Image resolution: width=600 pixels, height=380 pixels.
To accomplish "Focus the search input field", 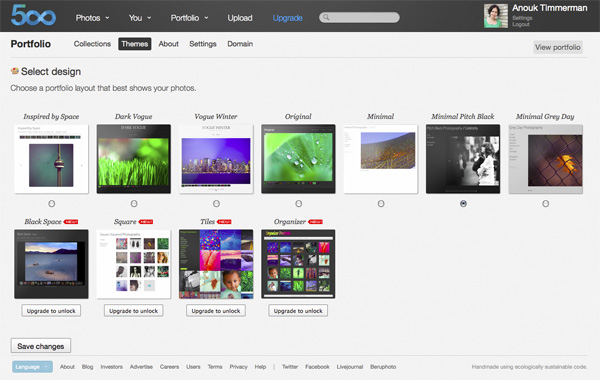I will coord(359,17).
